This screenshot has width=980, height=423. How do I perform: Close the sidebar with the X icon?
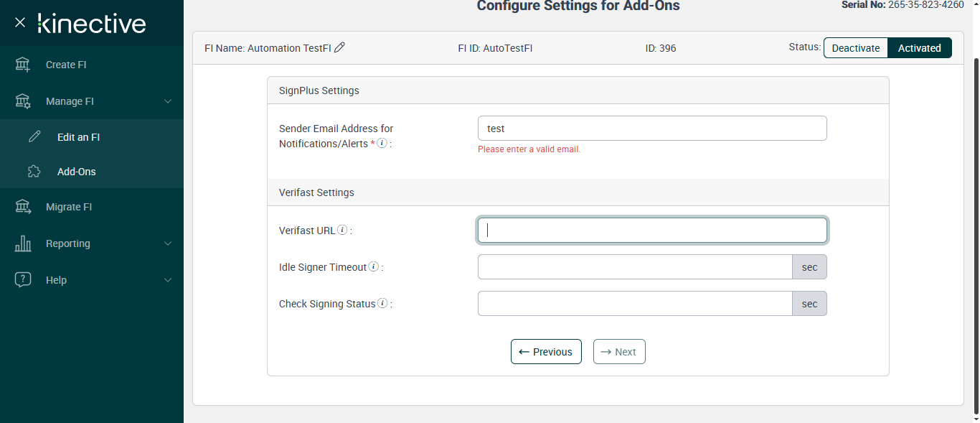(x=20, y=22)
